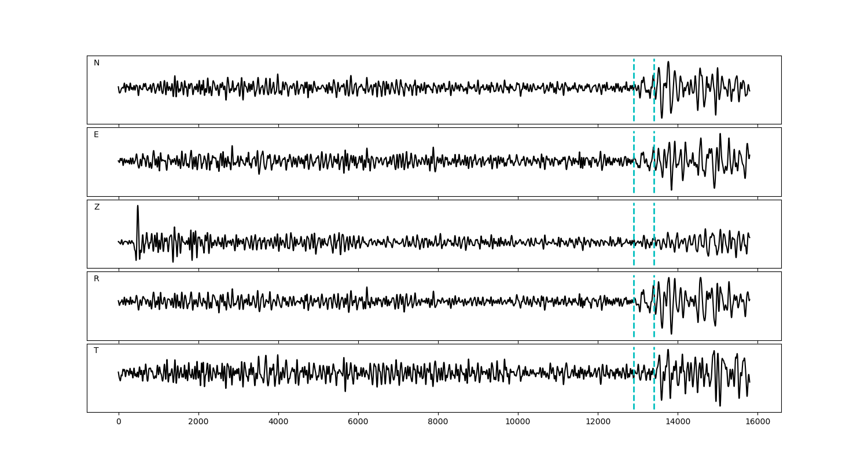868x463 pixels.
Task: Select the 16000 x-axis tick label
Action: pos(757,422)
